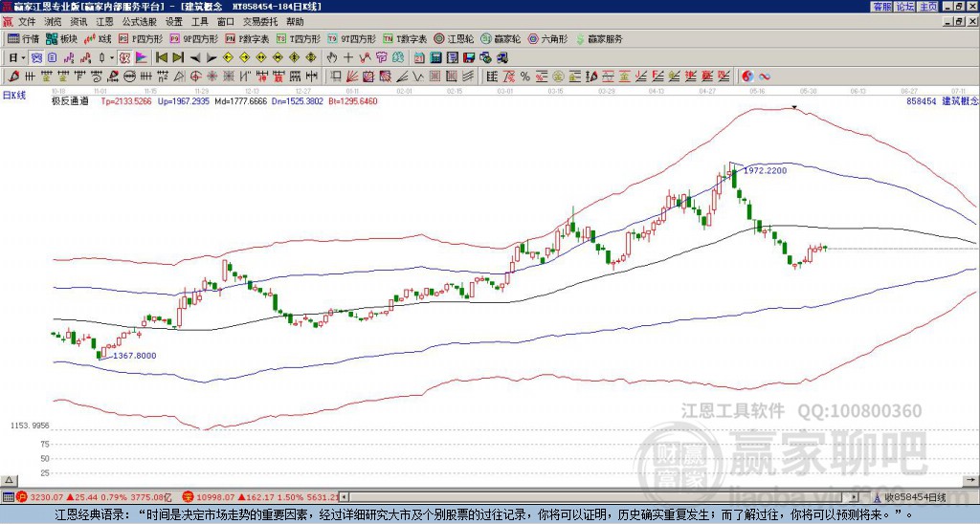Open the 工具 menu

click(x=199, y=22)
